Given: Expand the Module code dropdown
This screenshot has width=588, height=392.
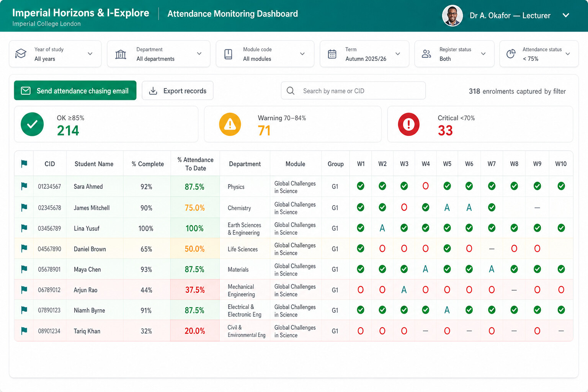Looking at the screenshot, I should point(265,54).
